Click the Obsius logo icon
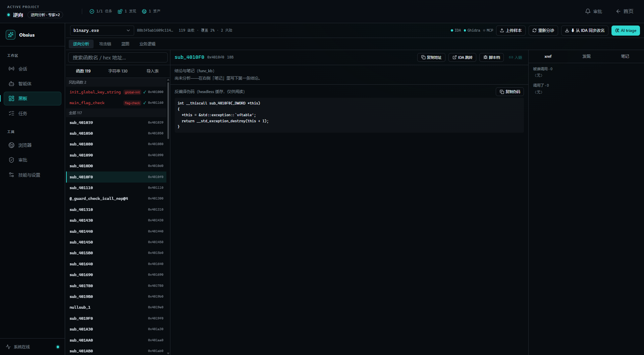This screenshot has height=355, width=644. [10, 35]
